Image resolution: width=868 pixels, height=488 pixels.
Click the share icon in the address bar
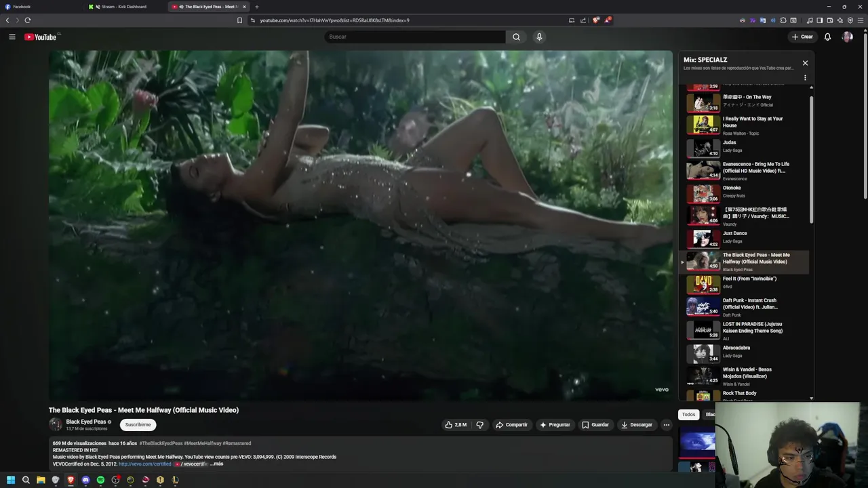point(583,20)
